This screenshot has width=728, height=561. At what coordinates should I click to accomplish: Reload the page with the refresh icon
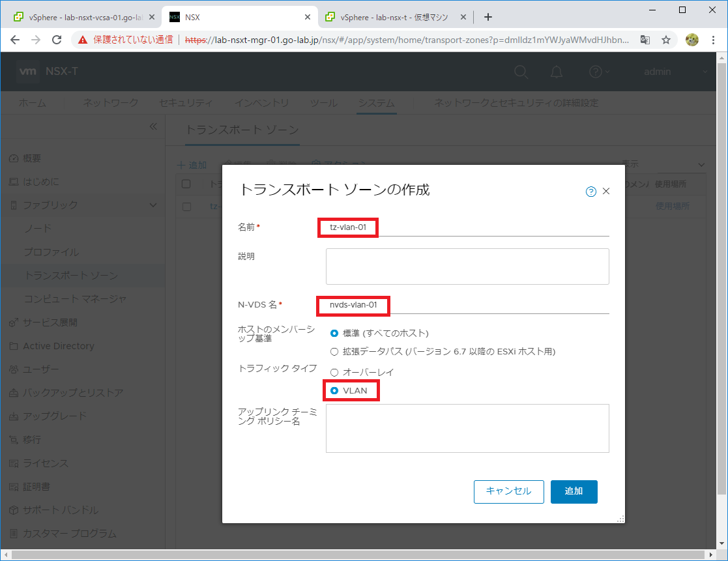click(x=57, y=40)
